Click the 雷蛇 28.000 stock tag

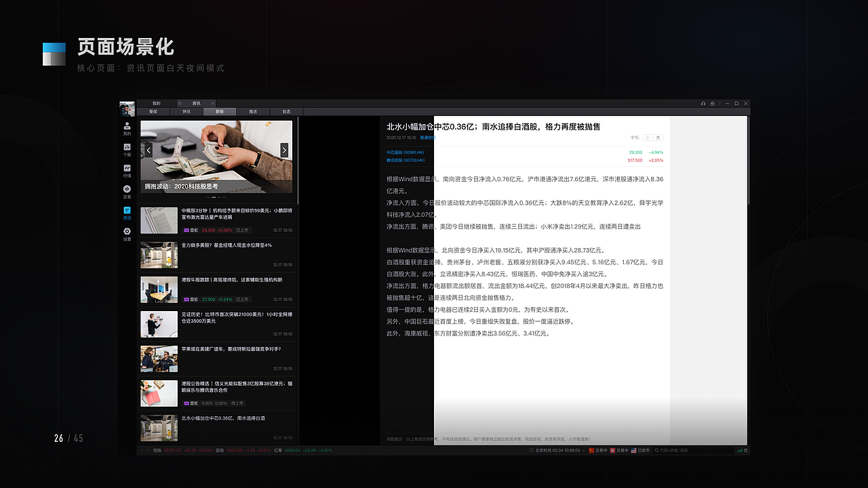216,230
